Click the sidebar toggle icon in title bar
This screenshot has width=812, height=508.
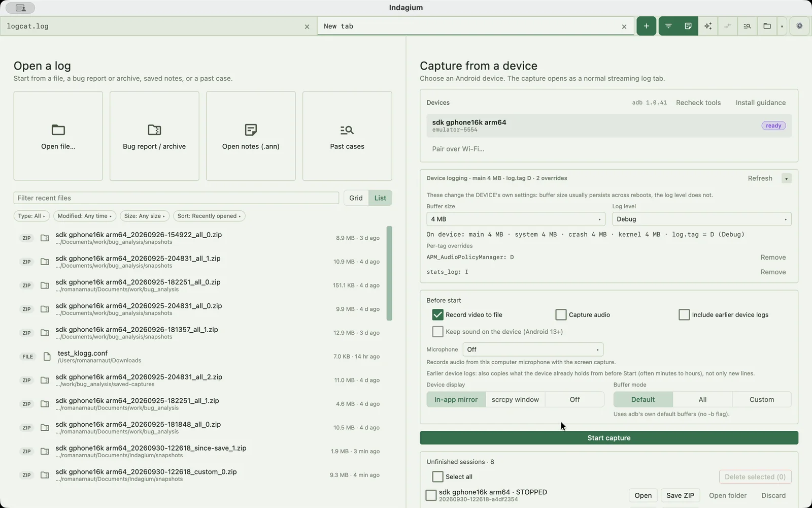point(20,8)
